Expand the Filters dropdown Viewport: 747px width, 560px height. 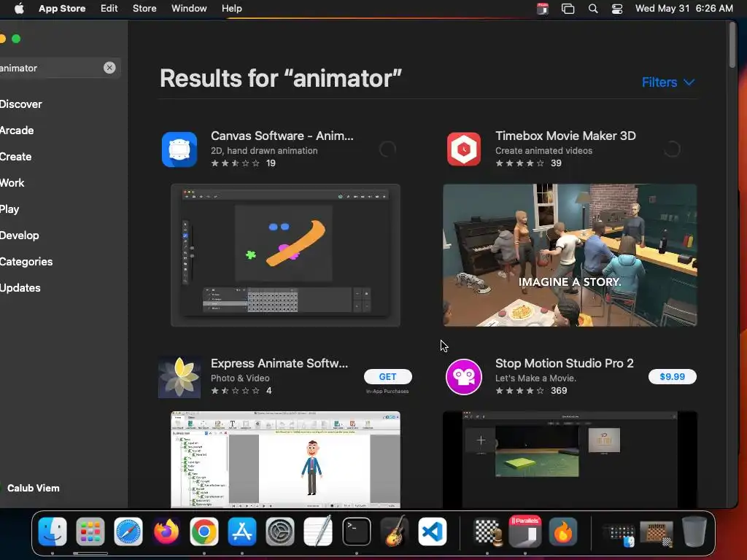pos(668,82)
